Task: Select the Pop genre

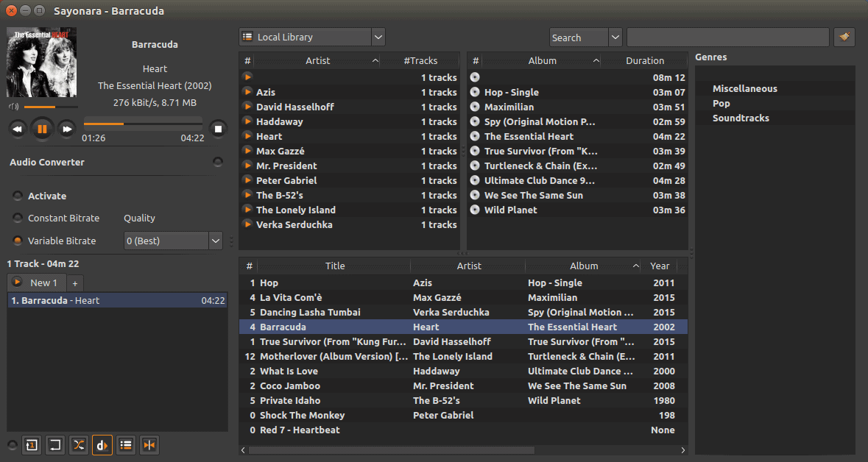Action: (x=721, y=104)
